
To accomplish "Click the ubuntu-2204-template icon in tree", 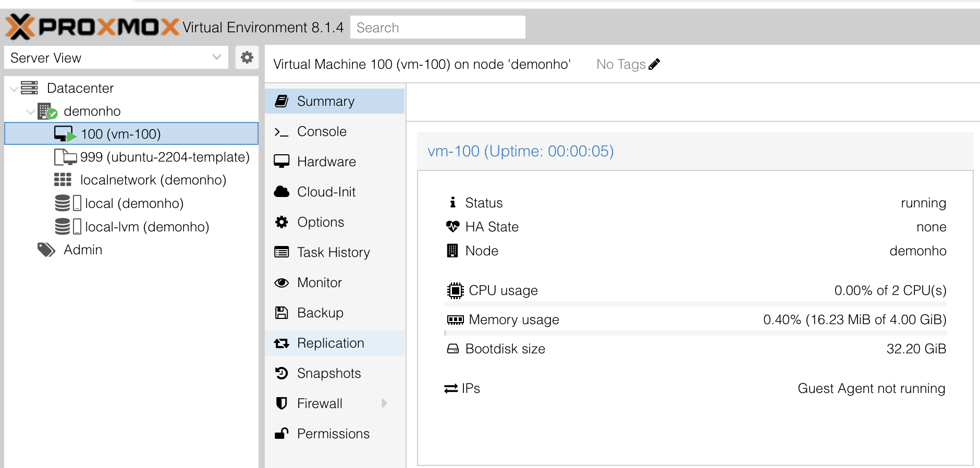I will tap(65, 157).
